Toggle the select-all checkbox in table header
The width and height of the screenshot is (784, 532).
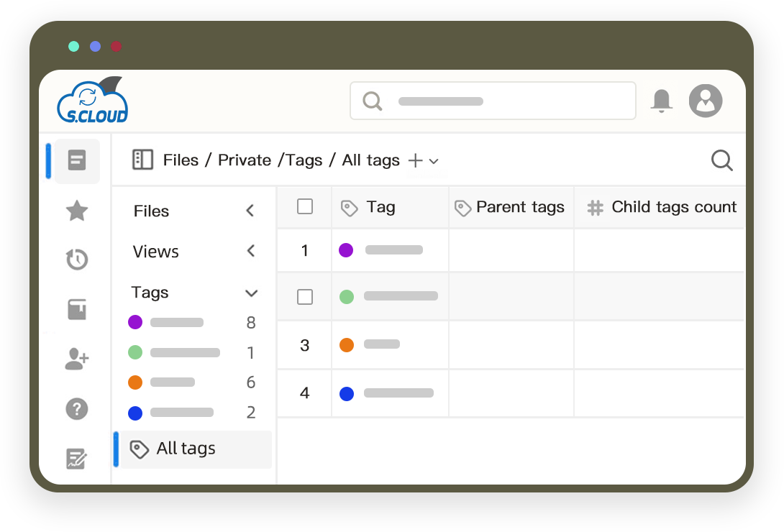pos(305,207)
